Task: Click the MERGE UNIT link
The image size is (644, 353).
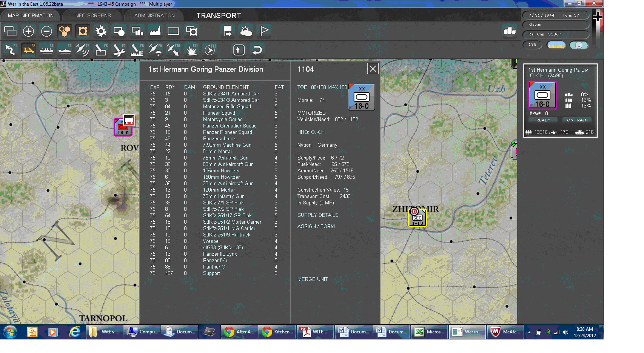Action: tap(313, 279)
